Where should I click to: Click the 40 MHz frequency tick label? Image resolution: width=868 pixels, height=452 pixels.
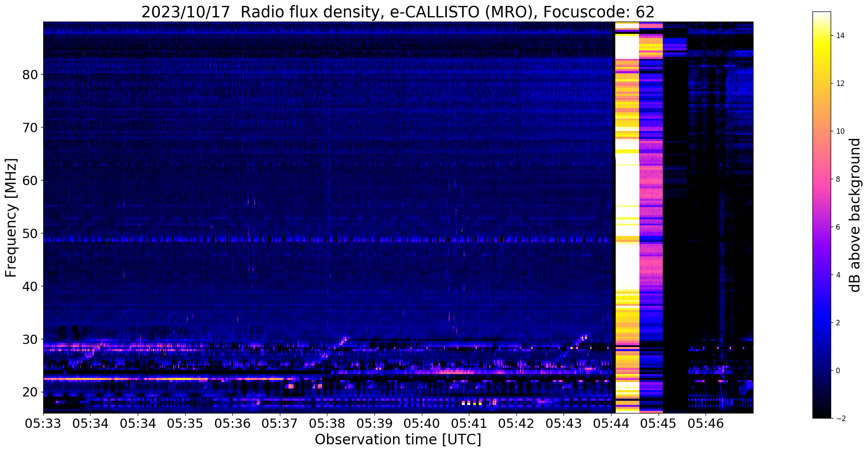[30, 286]
